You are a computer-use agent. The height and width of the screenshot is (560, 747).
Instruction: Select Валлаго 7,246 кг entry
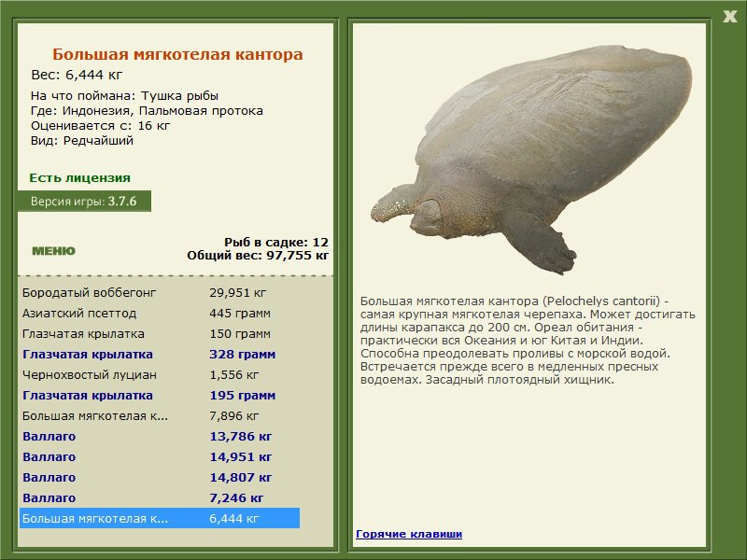(x=160, y=497)
